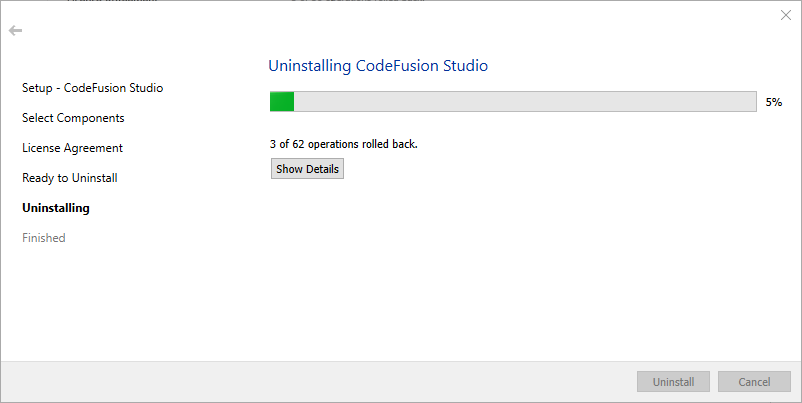802x403 pixels.
Task: Select the Setup - CodeFusion Studio step
Action: [x=93, y=88]
